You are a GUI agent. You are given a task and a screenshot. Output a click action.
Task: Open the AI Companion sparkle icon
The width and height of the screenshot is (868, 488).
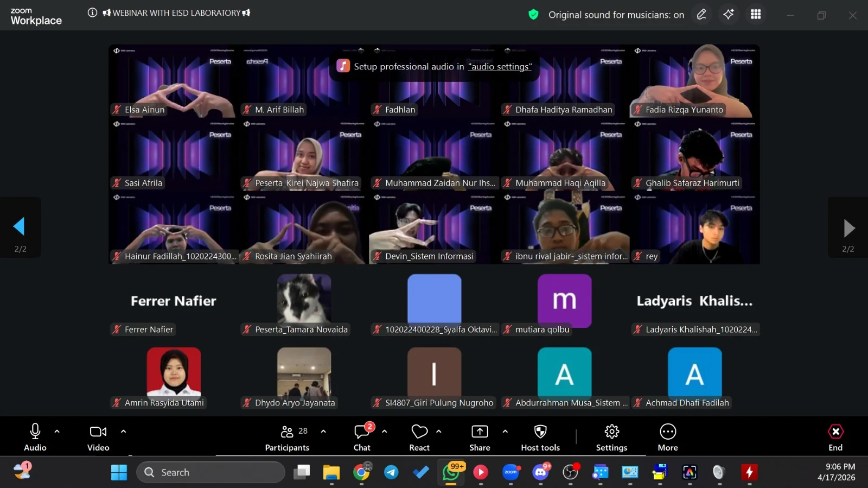[729, 15]
